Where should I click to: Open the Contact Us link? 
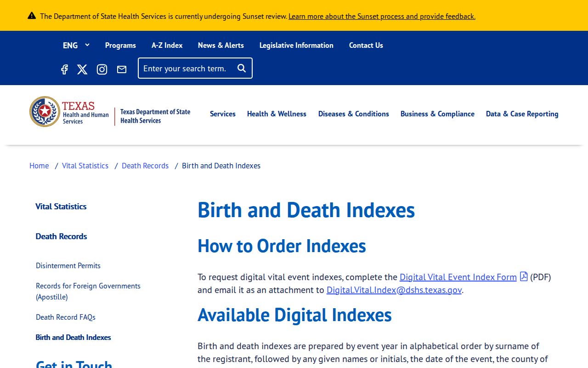pyautogui.click(x=366, y=45)
